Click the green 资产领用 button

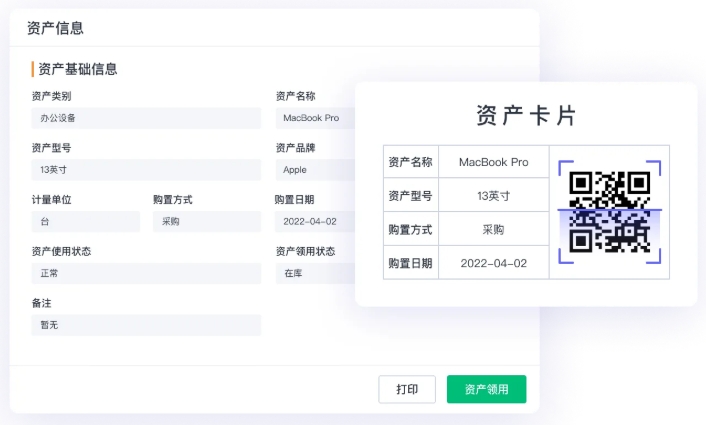pos(486,389)
